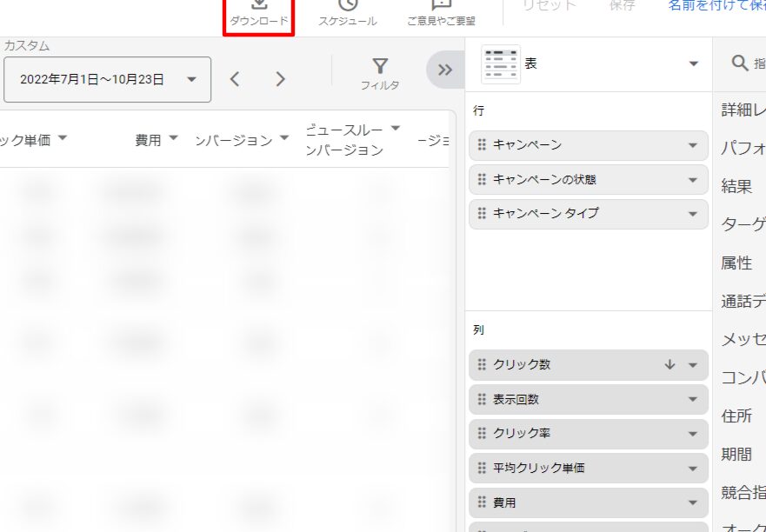Open dropdown on キャンペーンの状態 row chip

tap(693, 180)
